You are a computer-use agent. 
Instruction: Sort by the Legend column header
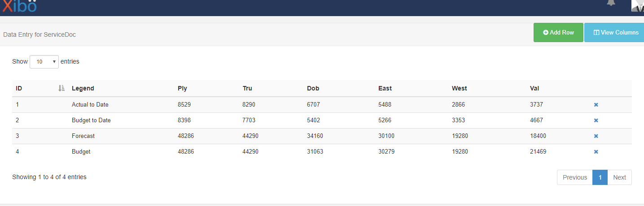coord(83,88)
